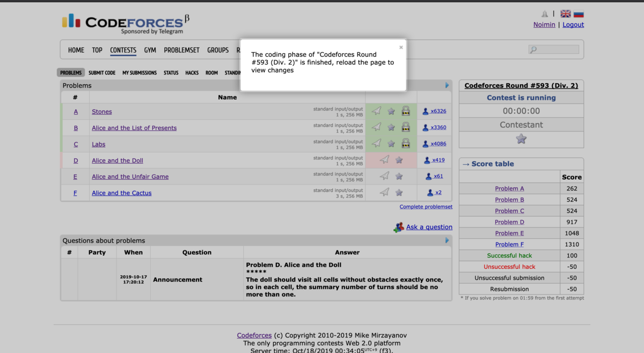
Task: Lock problem A Stones for hacking
Action: point(406,111)
